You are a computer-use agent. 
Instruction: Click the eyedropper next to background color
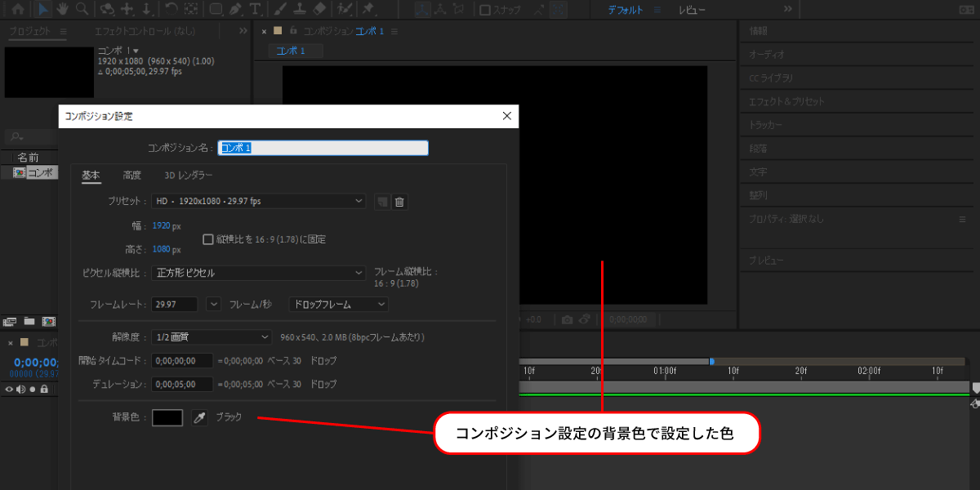pos(198,417)
